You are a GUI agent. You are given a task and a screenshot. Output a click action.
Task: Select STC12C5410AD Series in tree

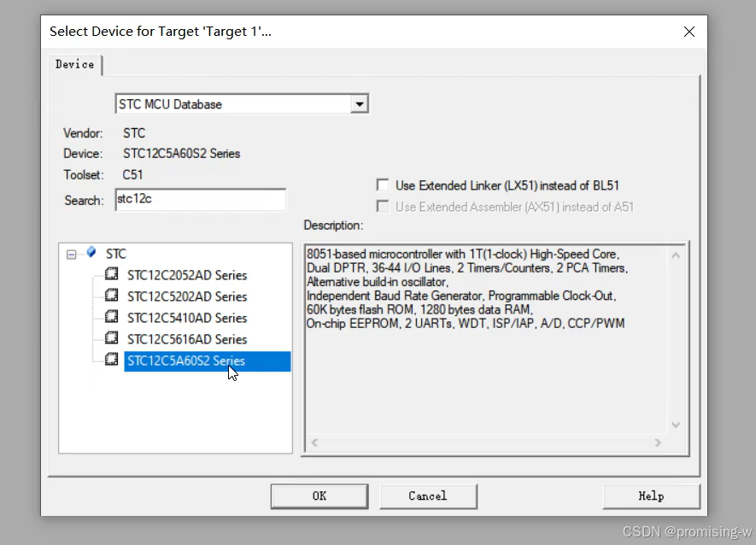coord(187,319)
